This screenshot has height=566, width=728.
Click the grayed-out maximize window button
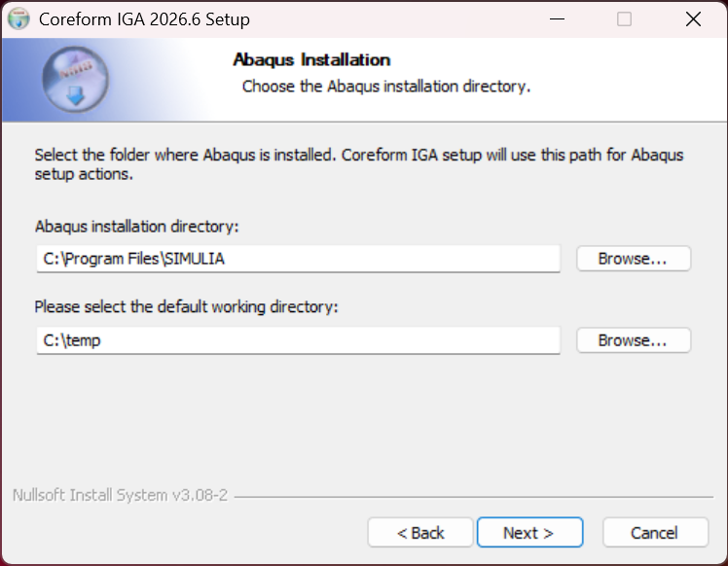pyautogui.click(x=624, y=19)
